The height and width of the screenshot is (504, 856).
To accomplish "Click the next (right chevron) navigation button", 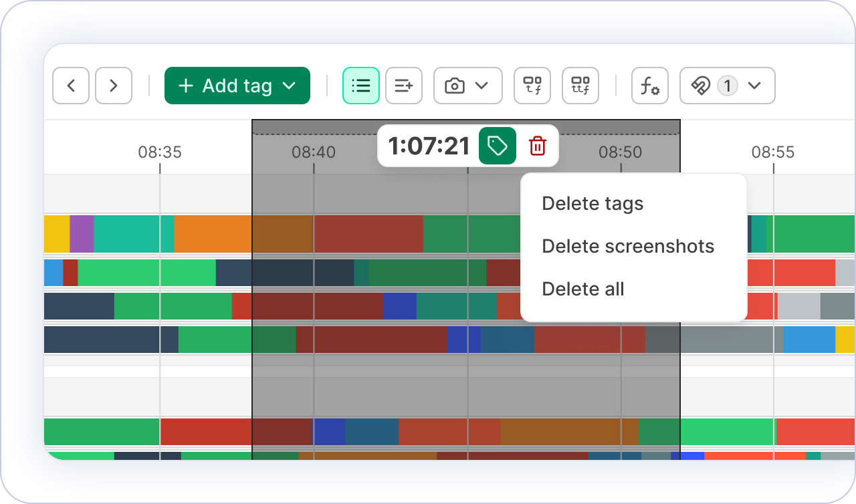I will [114, 86].
